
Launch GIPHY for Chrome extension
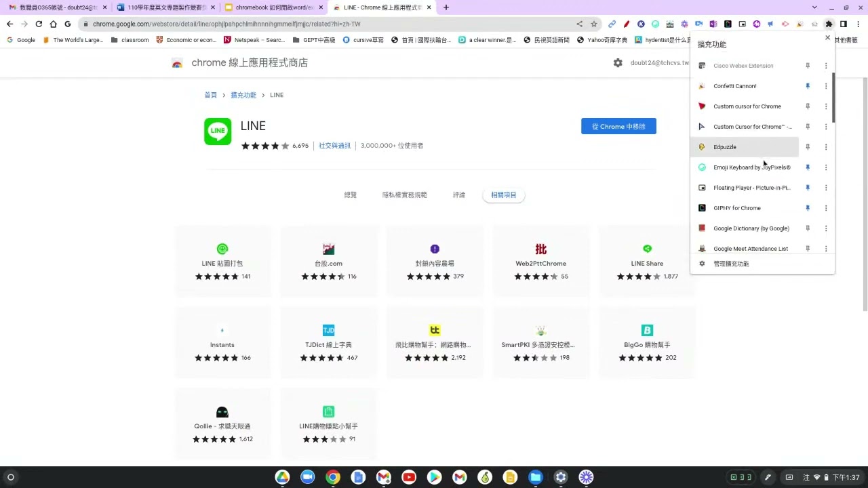(x=745, y=208)
